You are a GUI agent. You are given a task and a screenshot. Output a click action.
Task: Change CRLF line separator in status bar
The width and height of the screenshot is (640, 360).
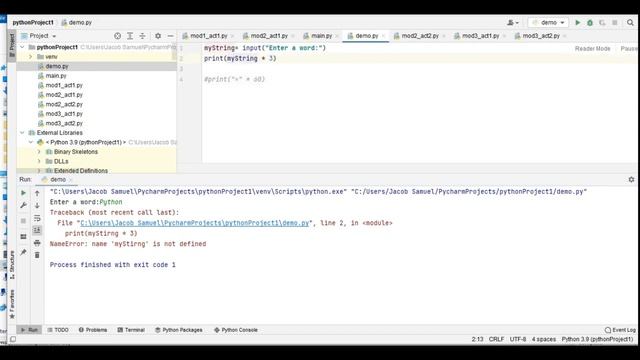click(x=496, y=339)
